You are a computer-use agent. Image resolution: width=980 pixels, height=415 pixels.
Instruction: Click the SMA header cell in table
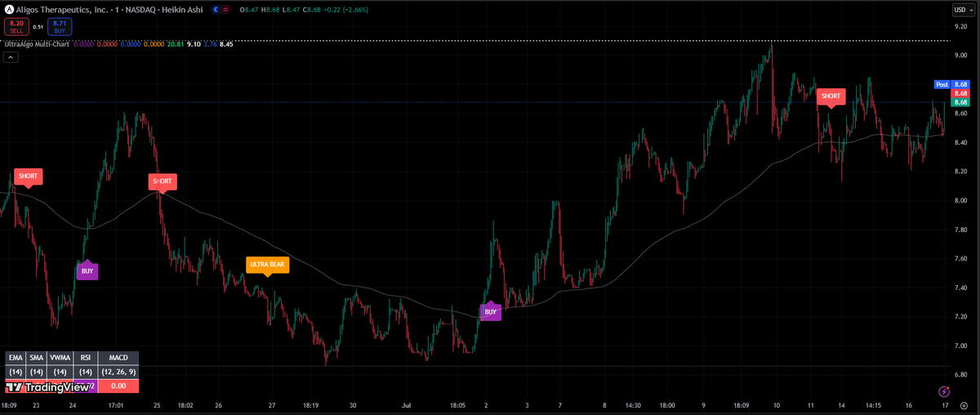click(x=37, y=358)
